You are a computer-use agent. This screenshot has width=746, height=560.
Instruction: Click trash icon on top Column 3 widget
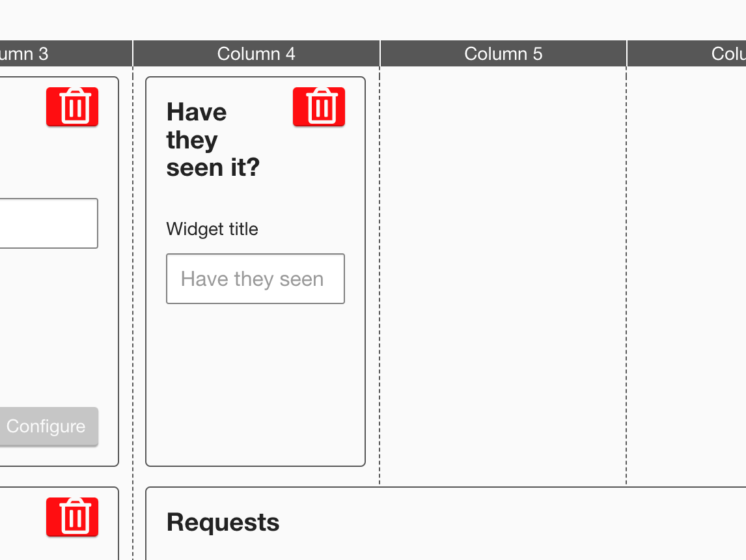72,107
